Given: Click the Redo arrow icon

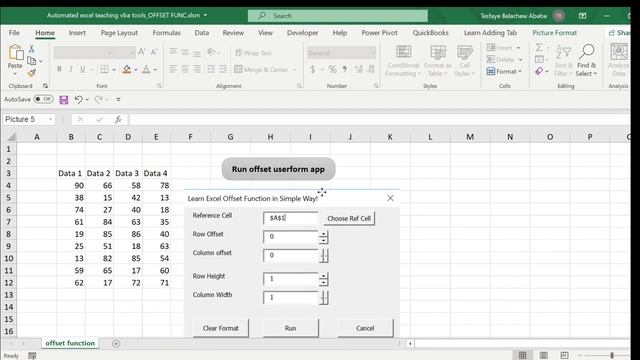Looking at the screenshot, I should pos(98,100).
